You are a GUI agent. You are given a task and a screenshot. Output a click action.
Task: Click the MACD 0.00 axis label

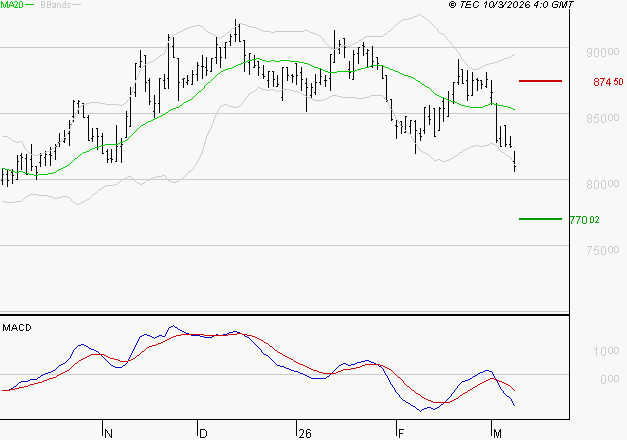coord(610,379)
